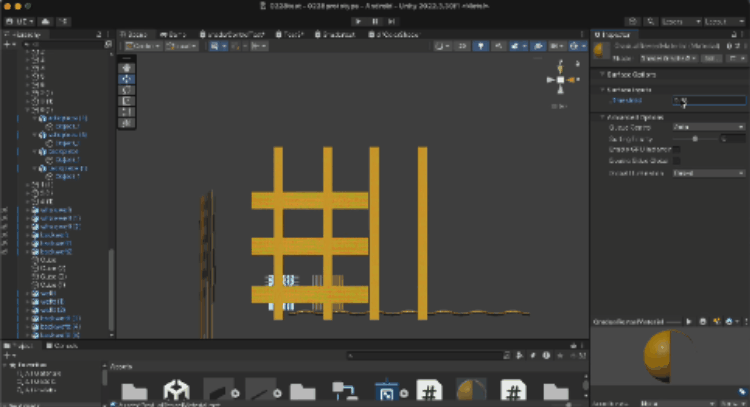This screenshot has height=407, width=750.
Task: Click the version control icon beside cloud button
Action: [x=63, y=22]
